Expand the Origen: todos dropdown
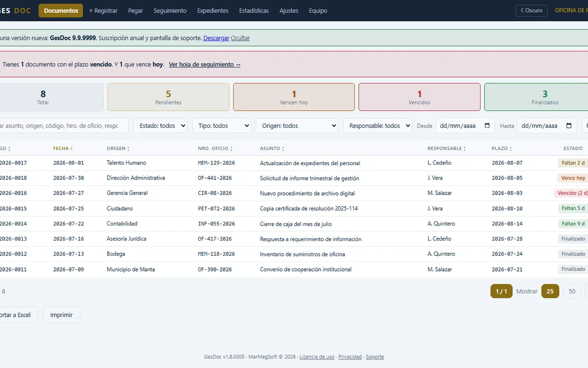 pyautogui.click(x=297, y=126)
